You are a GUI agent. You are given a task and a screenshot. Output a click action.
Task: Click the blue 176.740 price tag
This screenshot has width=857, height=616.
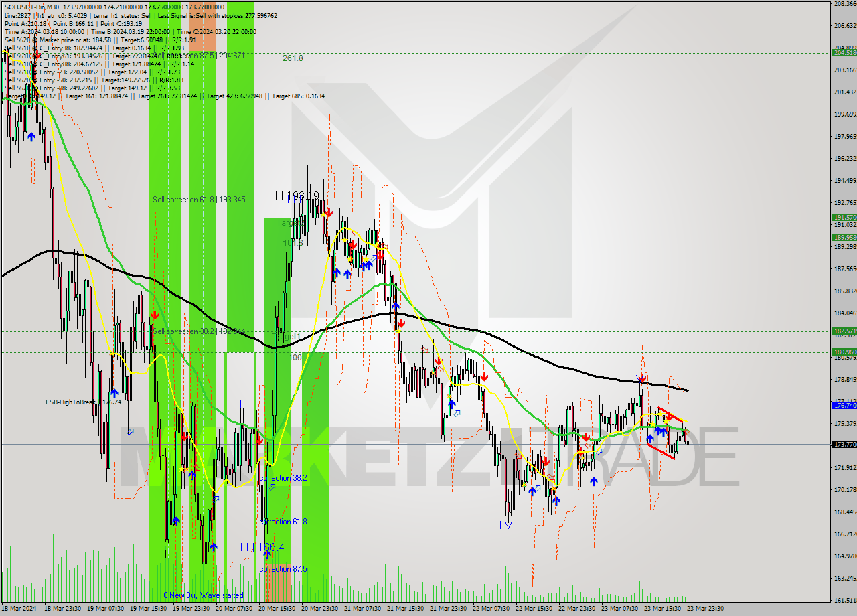pos(844,406)
